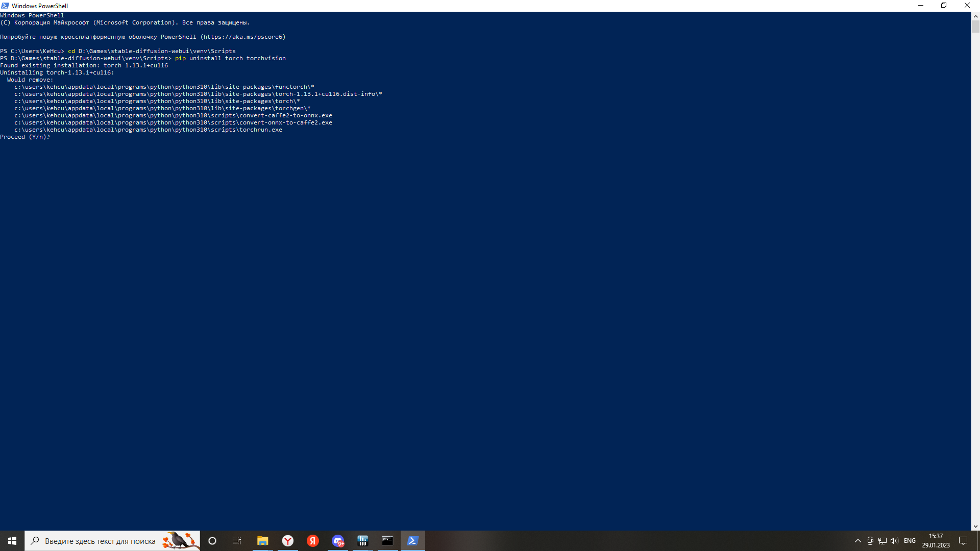Expand the hidden system tray icons
Screen dimensions: 980x551
point(858,541)
